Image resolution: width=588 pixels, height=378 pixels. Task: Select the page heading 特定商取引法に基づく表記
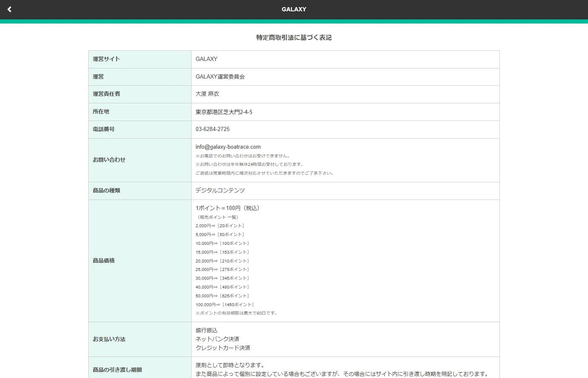coord(294,38)
